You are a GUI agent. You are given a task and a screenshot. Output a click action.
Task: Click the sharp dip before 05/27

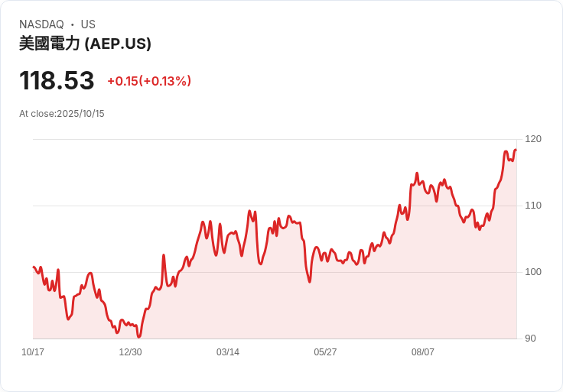(310, 282)
